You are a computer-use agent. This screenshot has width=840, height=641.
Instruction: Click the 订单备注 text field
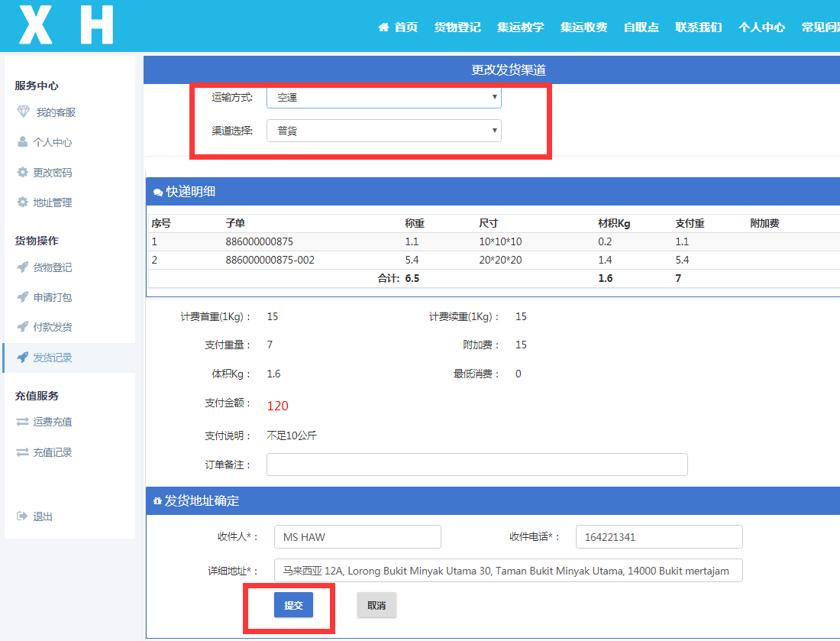[x=477, y=465]
